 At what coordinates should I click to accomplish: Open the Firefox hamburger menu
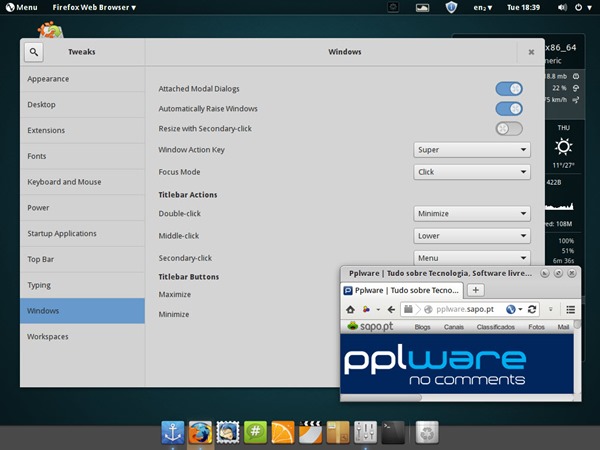(x=571, y=310)
